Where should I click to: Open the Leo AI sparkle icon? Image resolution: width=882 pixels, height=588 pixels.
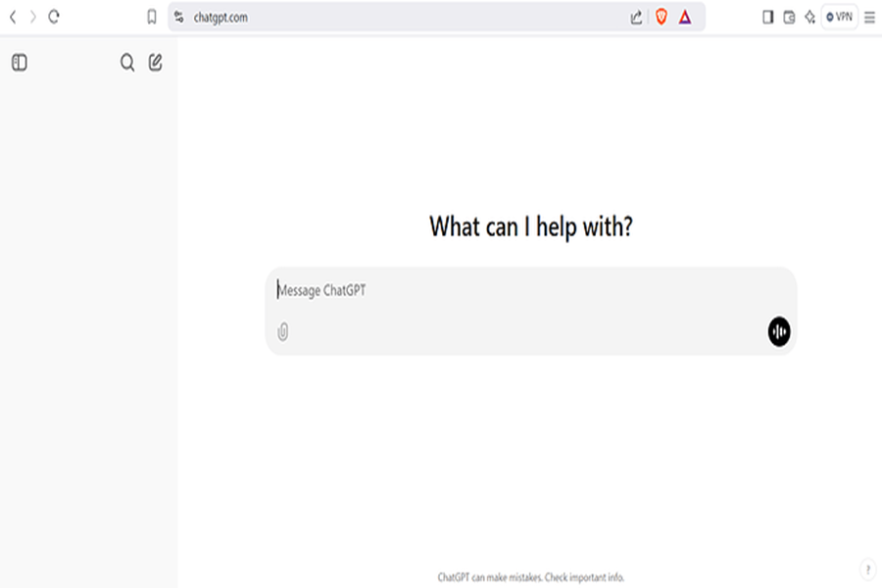[x=810, y=17]
